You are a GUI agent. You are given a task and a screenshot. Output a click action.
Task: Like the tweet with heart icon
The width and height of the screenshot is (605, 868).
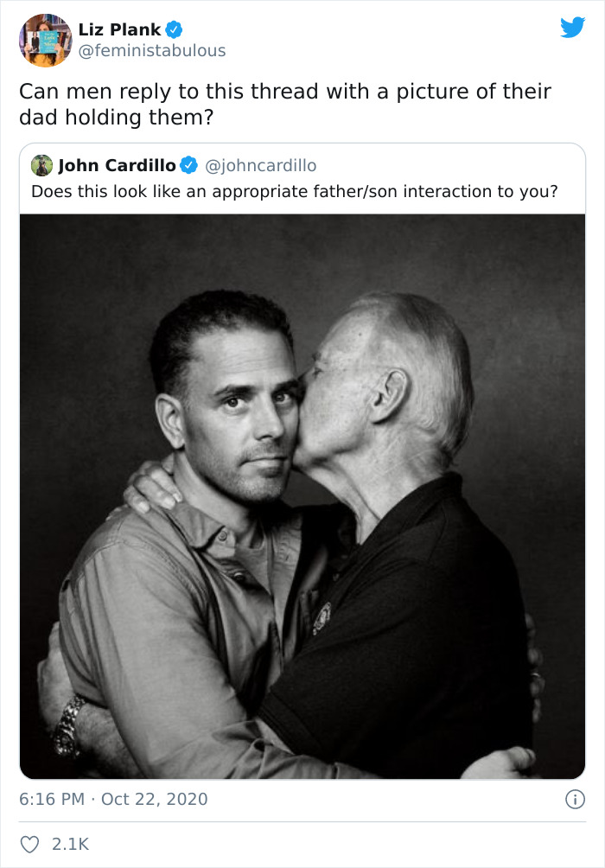pyautogui.click(x=30, y=844)
